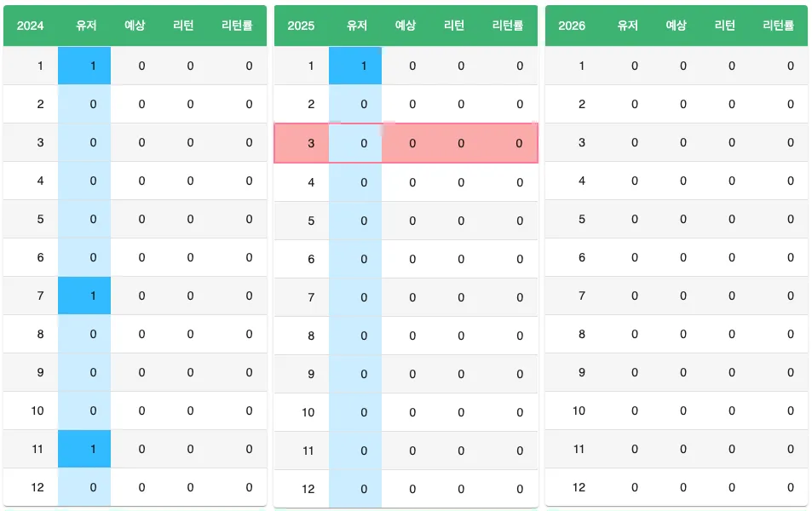The height and width of the screenshot is (511, 812).
Task: Select month 10 row label in 2025 table
Action: [x=308, y=412]
